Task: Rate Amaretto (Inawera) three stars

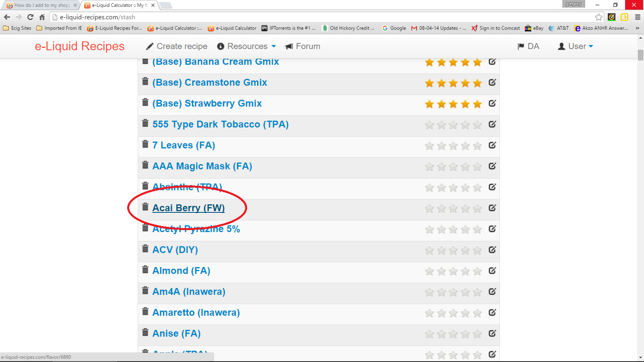Action: click(x=453, y=313)
